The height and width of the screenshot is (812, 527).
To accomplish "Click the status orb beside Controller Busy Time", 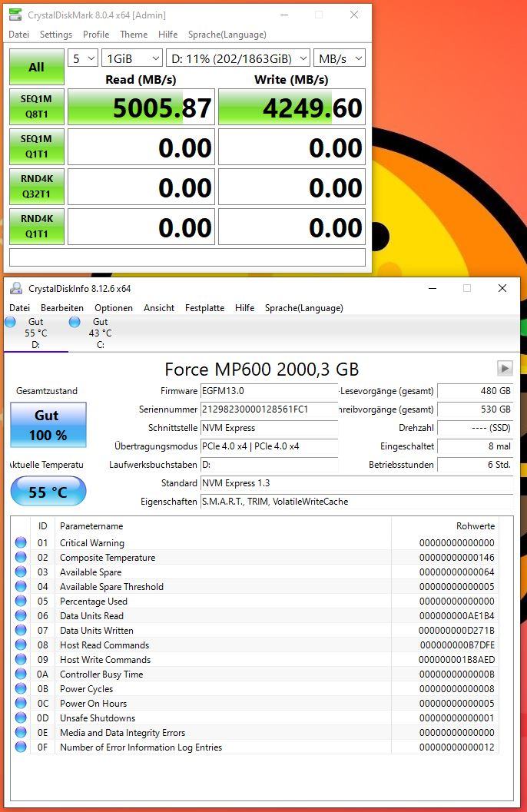I will tap(21, 674).
